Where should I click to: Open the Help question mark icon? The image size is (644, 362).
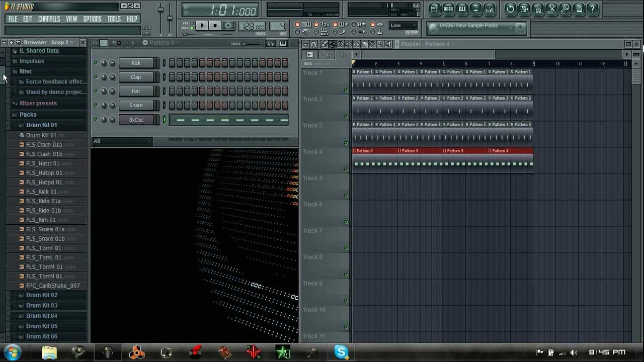point(592,9)
